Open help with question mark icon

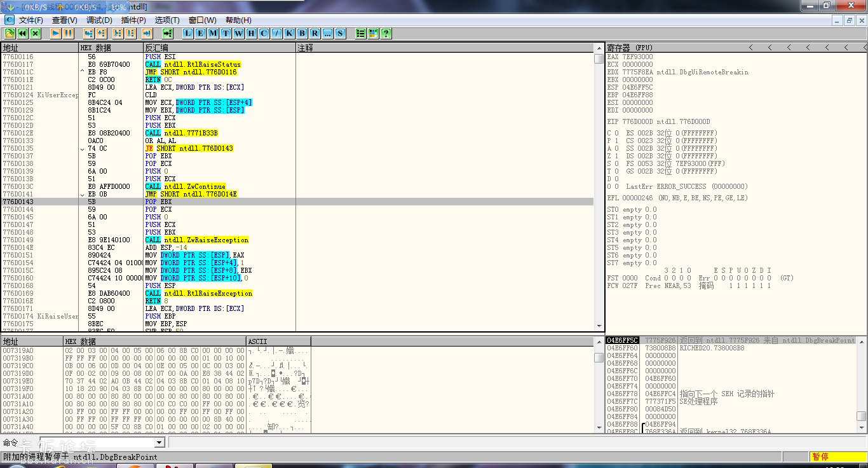[386, 33]
